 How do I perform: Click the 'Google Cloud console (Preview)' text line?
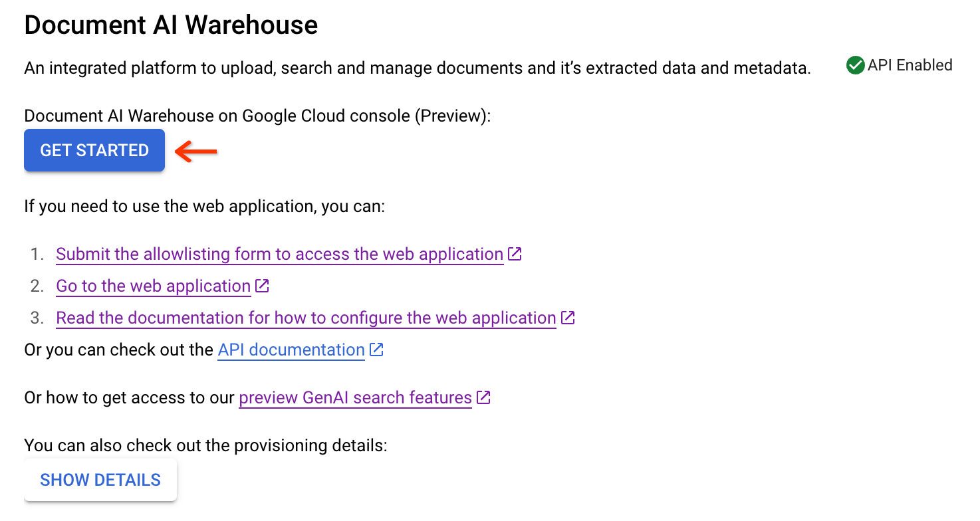pos(257,116)
